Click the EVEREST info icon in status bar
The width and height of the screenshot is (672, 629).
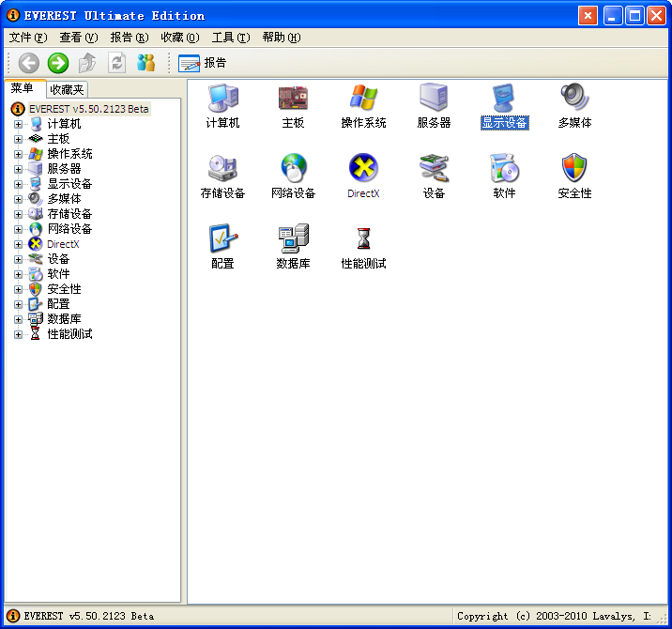(13, 616)
